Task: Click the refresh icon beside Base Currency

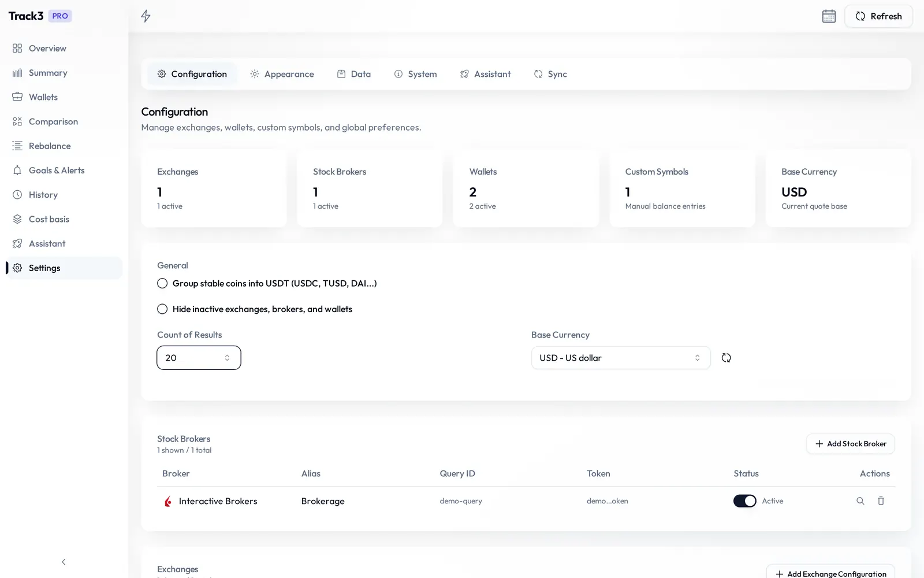Action: pos(726,358)
